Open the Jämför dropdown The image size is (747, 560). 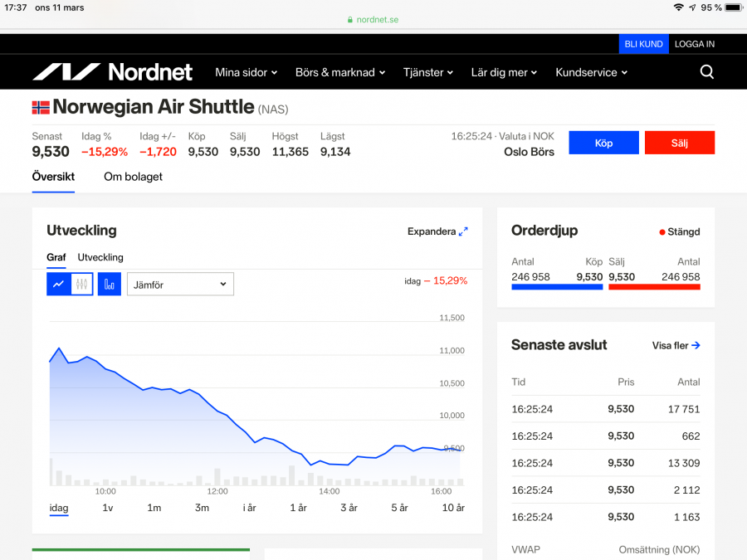(180, 284)
